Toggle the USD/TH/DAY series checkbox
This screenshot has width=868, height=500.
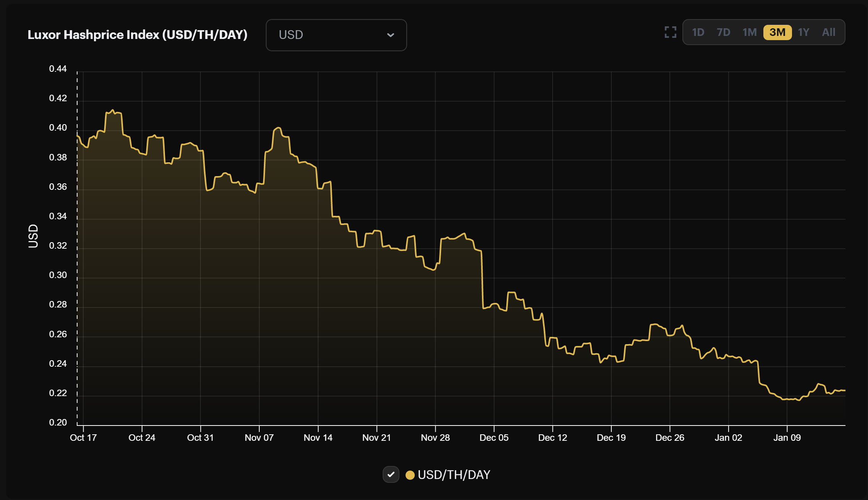391,474
